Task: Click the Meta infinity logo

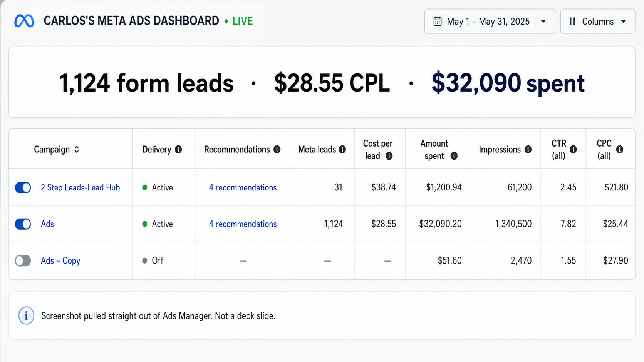Action: [24, 21]
